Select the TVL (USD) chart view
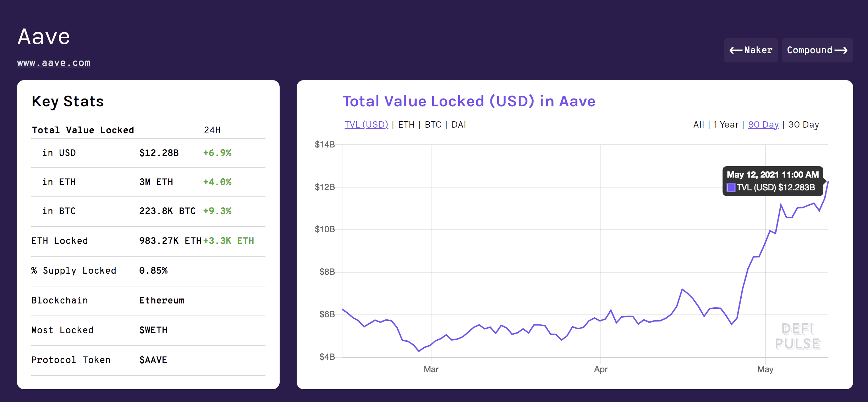The height and width of the screenshot is (402, 868). pyautogui.click(x=366, y=125)
